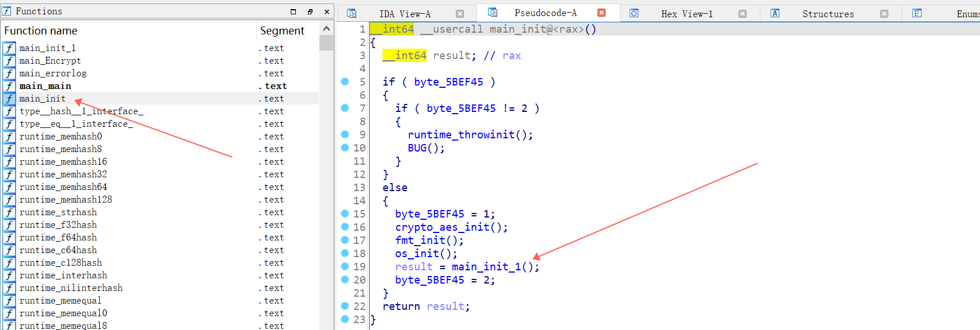Image resolution: width=980 pixels, height=330 pixels.
Task: Click function icon beside runtime_memhash32
Action: click(x=9, y=174)
